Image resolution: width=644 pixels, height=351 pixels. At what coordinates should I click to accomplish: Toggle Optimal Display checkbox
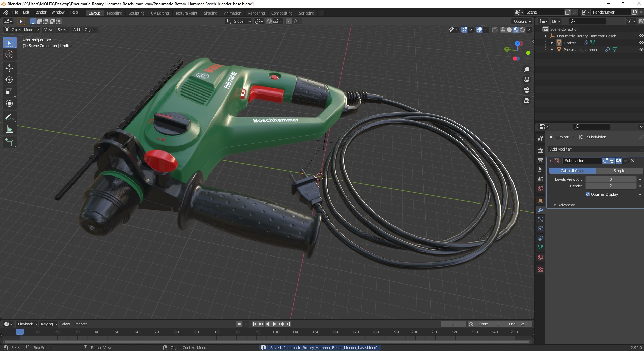click(x=588, y=194)
